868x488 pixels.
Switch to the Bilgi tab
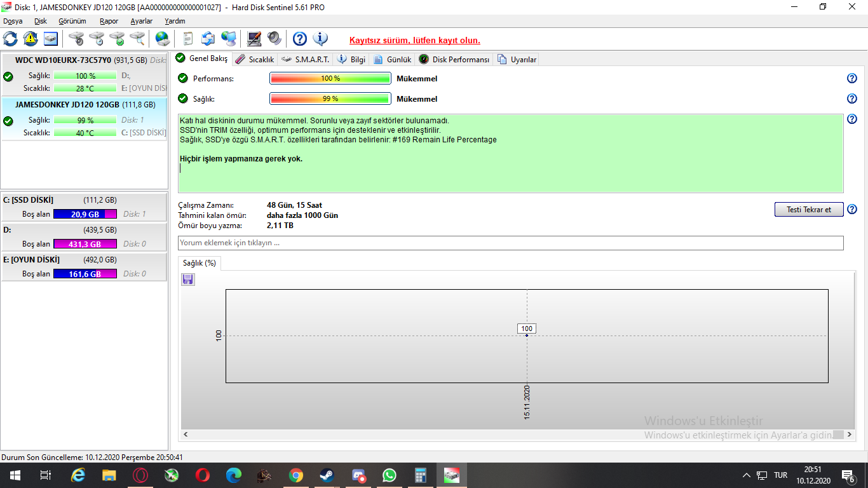[351, 59]
